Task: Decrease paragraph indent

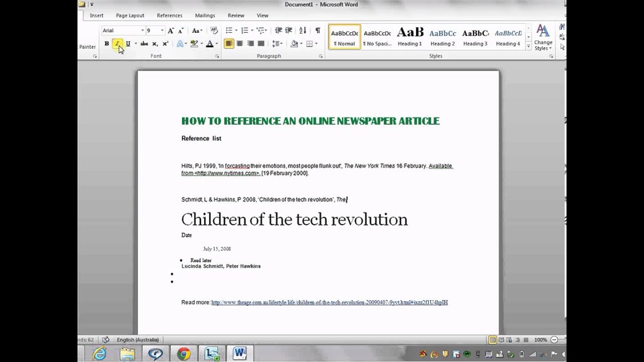Action: tap(278, 30)
